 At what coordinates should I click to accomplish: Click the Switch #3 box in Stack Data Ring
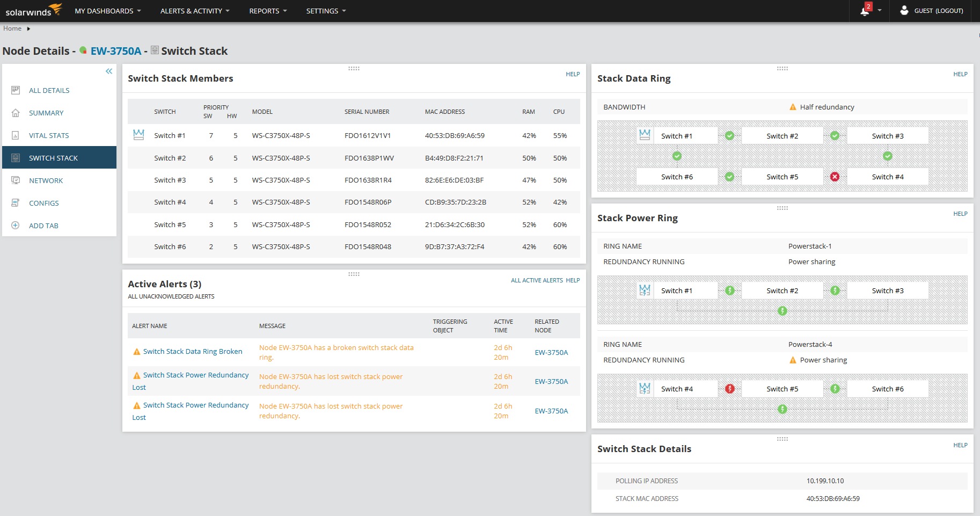click(888, 136)
